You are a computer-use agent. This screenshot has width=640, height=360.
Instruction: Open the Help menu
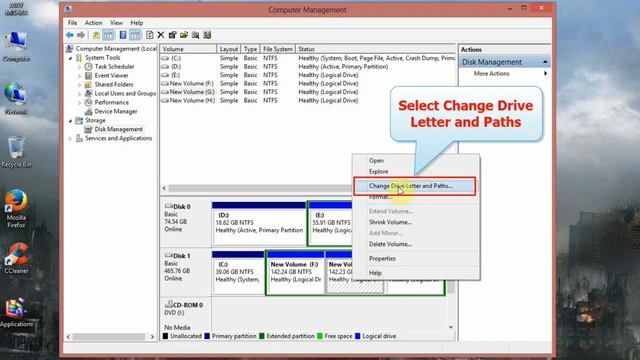tap(137, 23)
